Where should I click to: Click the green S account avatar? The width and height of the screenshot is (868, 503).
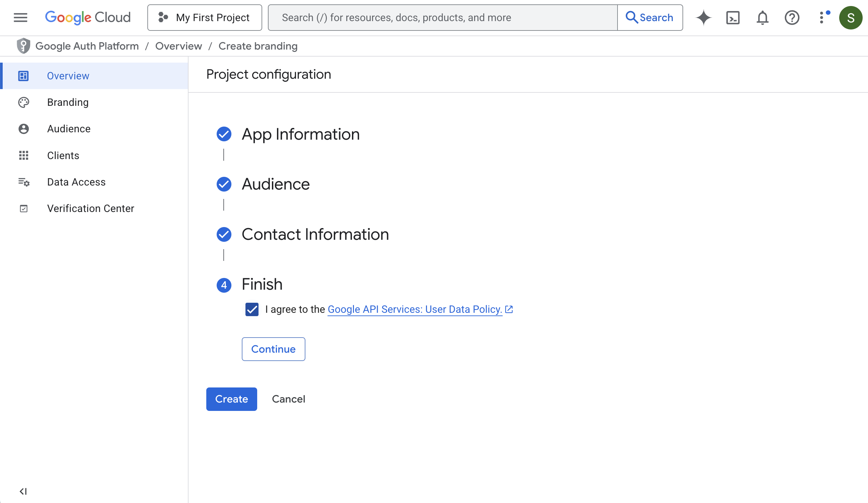point(851,17)
